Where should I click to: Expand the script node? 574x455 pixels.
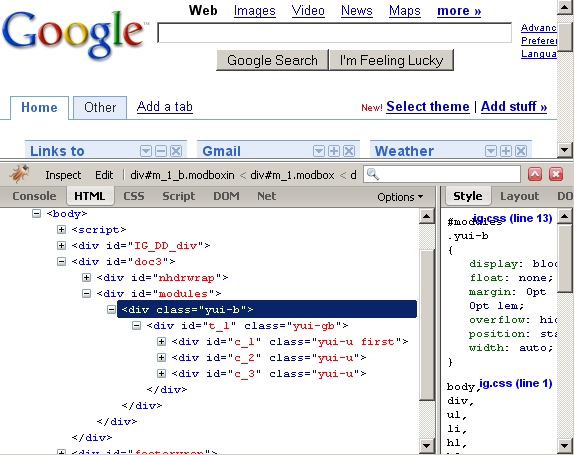tap(62, 230)
